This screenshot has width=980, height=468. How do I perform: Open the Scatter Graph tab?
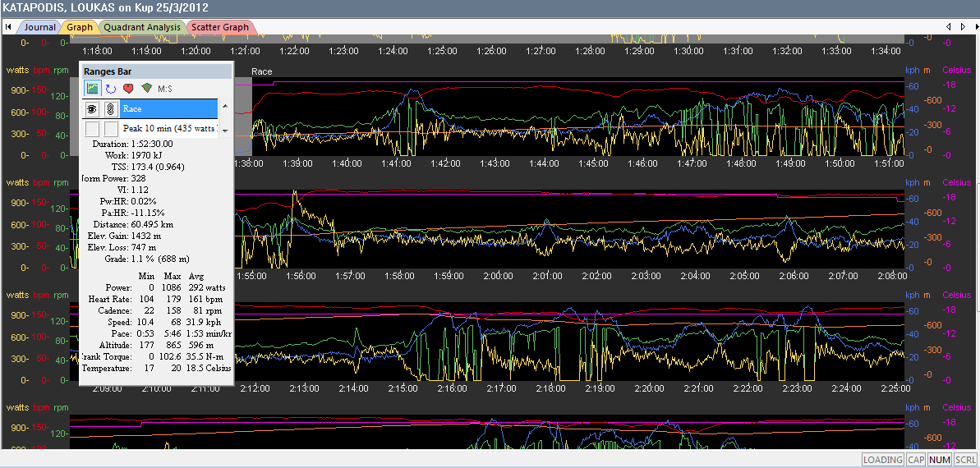pos(220,27)
